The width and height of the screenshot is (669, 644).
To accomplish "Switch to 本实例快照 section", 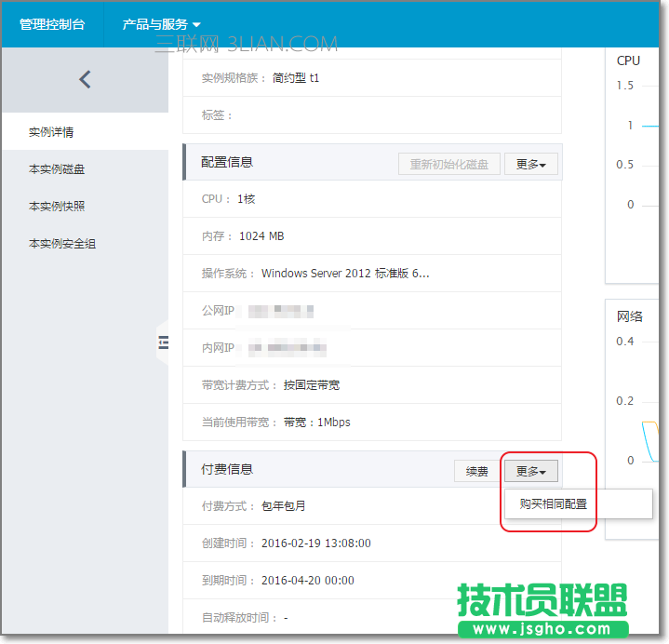I will click(57, 207).
